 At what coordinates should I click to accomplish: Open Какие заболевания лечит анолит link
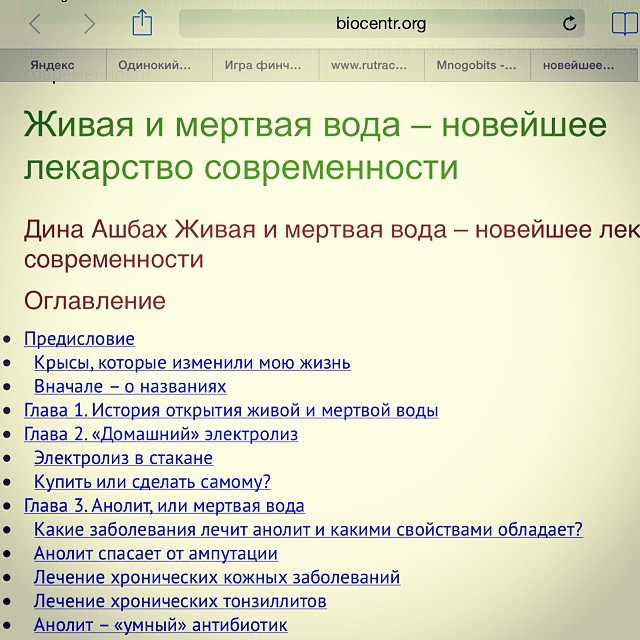coord(308,530)
